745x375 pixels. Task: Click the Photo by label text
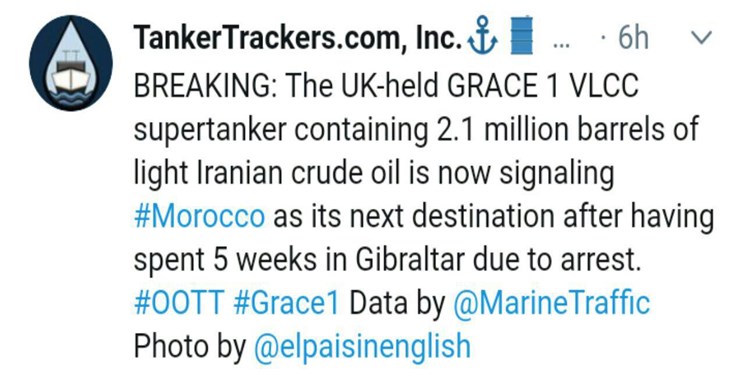coord(190,346)
